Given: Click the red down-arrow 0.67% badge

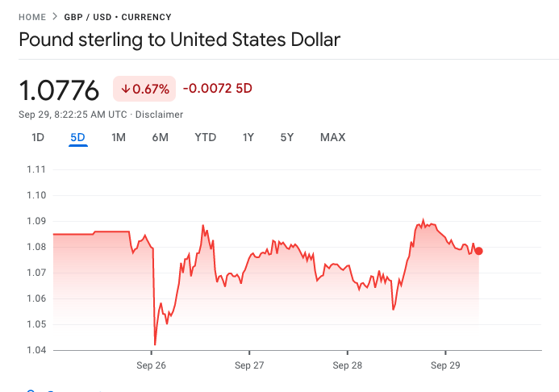Looking at the screenshot, I should coord(144,89).
